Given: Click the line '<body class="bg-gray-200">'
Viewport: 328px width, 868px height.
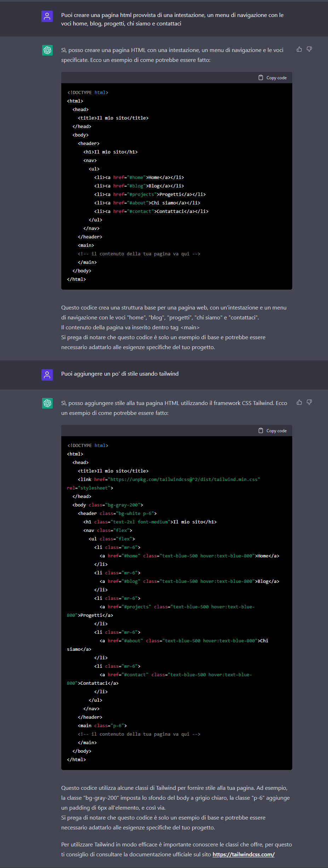Looking at the screenshot, I should pos(108,505).
